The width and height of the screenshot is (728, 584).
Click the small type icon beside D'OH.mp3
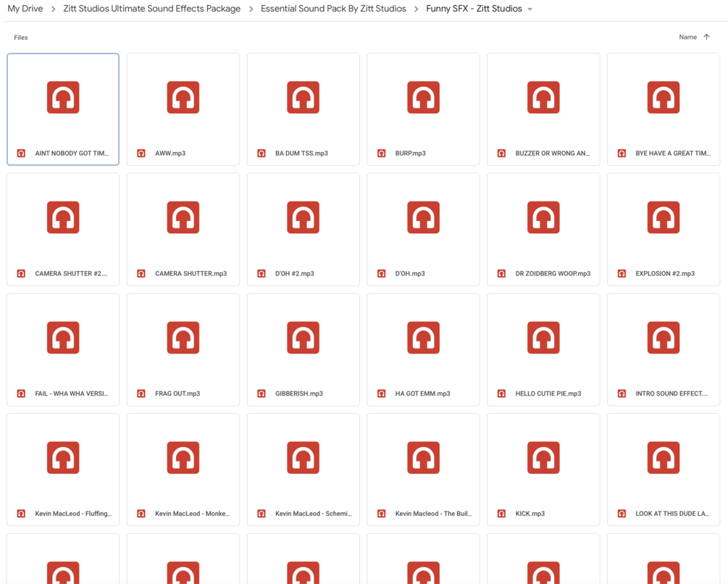tap(381, 273)
